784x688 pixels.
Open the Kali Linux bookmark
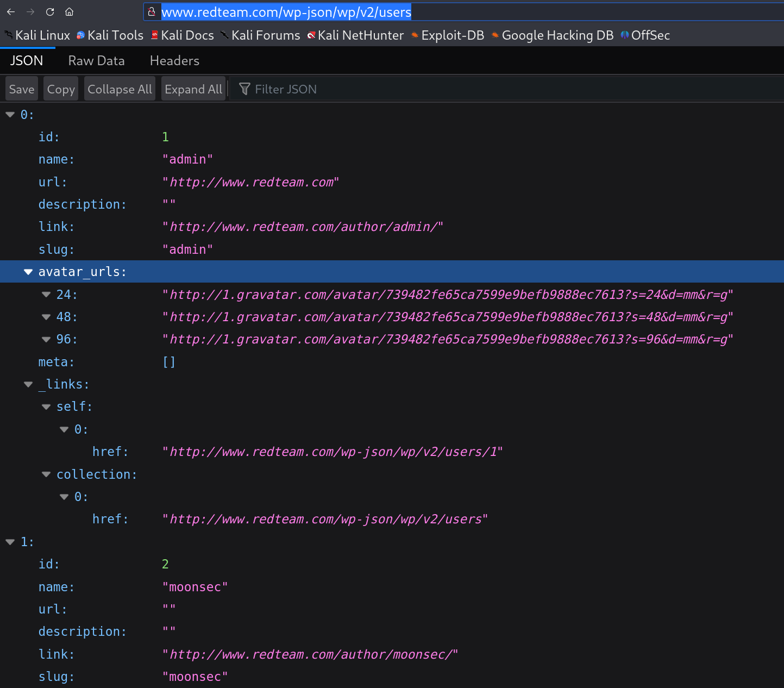37,35
